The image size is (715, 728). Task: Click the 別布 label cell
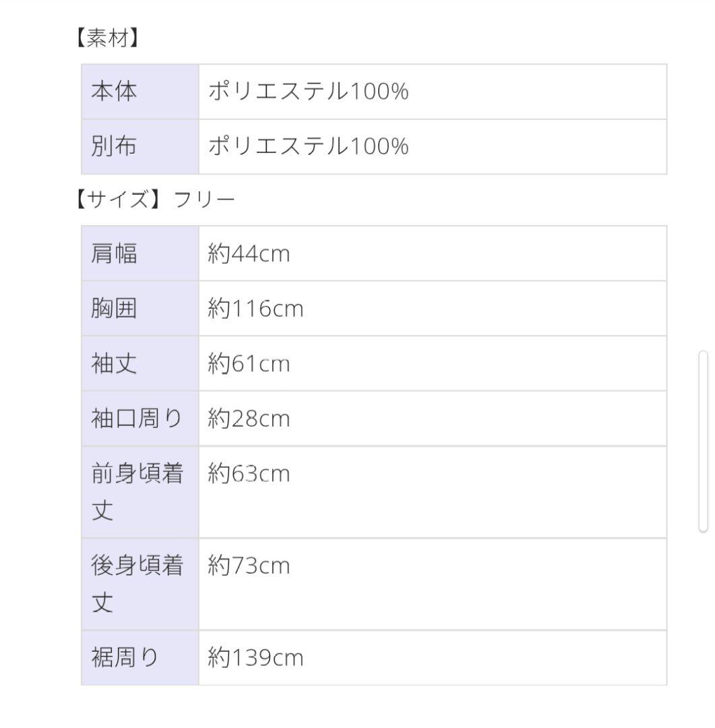[139, 147]
